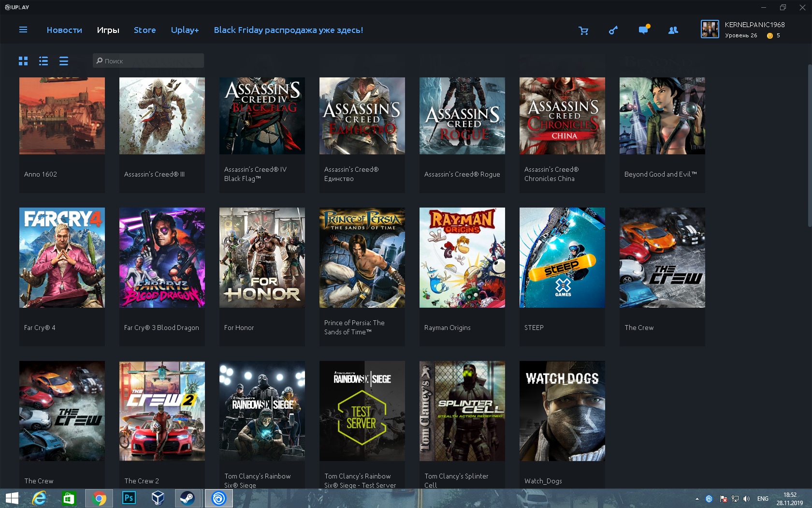Image resolution: width=812 pixels, height=508 pixels.
Task: Click Uplay taskbar icon
Action: coord(218,498)
